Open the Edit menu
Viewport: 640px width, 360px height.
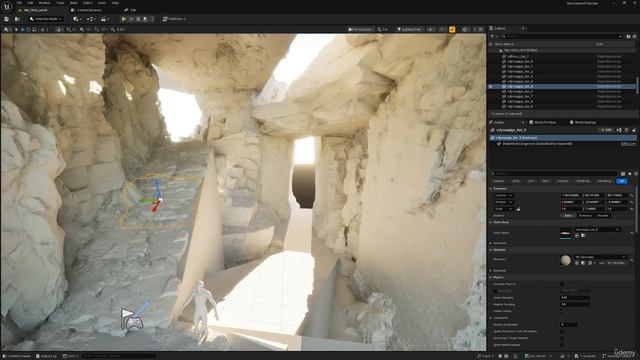[x=31, y=3]
